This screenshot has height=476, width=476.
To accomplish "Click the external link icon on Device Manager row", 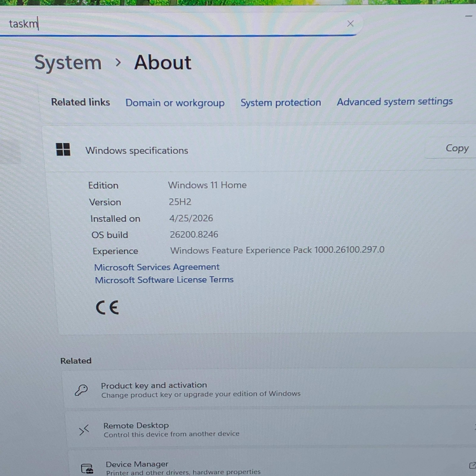I will tap(472, 465).
